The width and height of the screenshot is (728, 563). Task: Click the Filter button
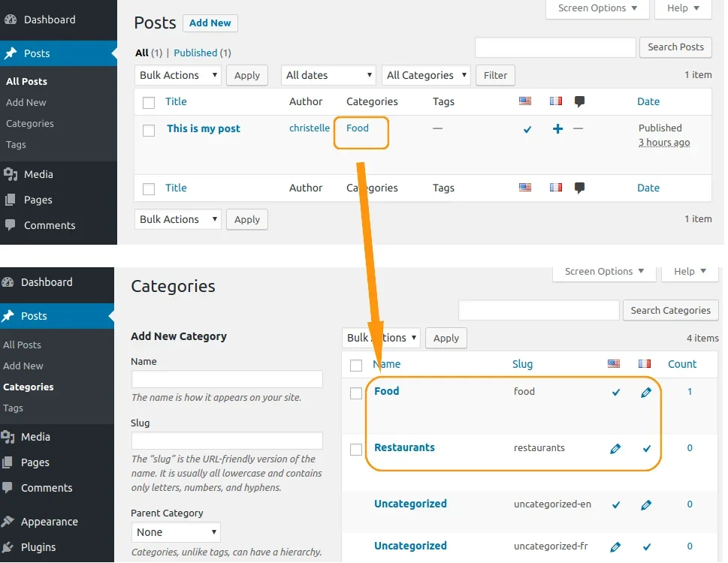tap(495, 75)
